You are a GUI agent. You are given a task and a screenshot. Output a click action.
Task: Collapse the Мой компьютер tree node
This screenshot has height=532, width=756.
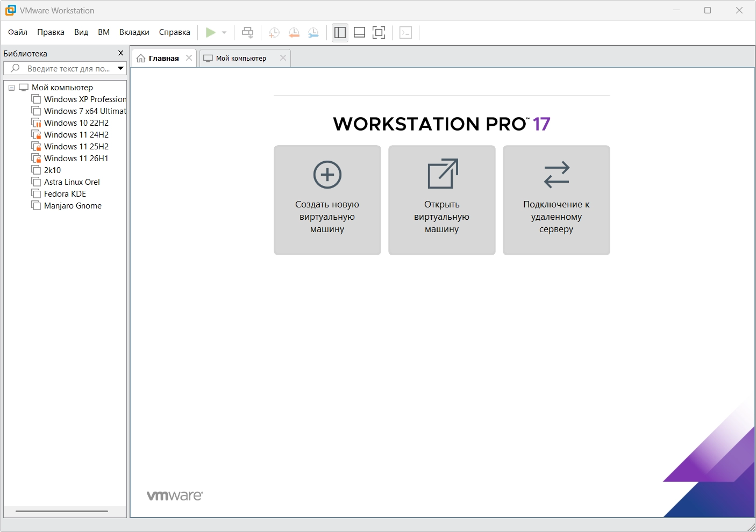[x=11, y=88]
